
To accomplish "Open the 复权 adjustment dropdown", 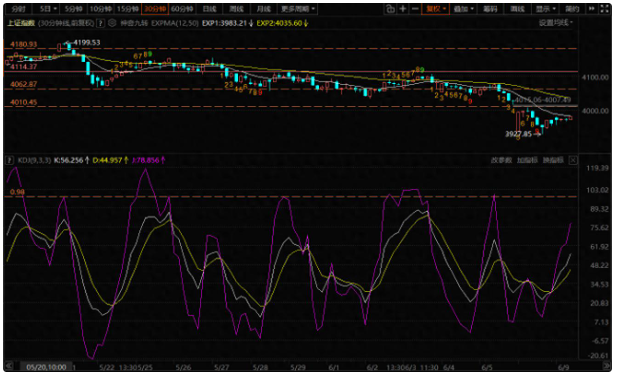I will (436, 9).
